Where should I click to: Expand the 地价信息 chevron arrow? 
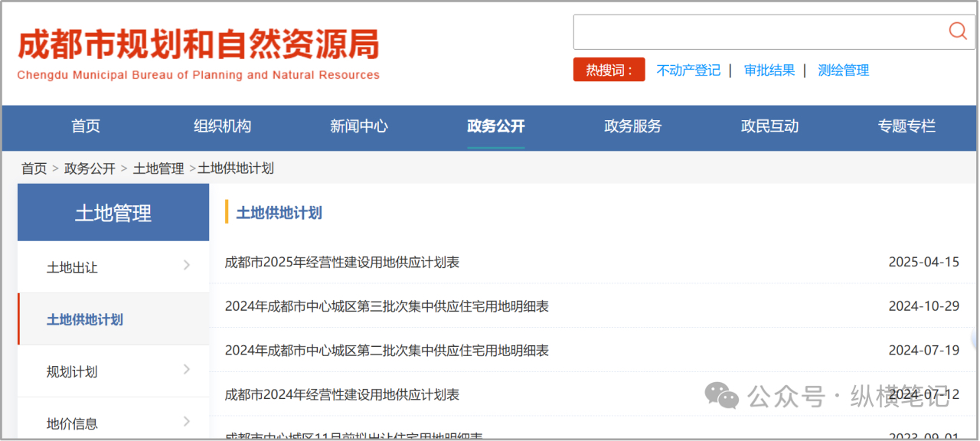[x=187, y=421]
